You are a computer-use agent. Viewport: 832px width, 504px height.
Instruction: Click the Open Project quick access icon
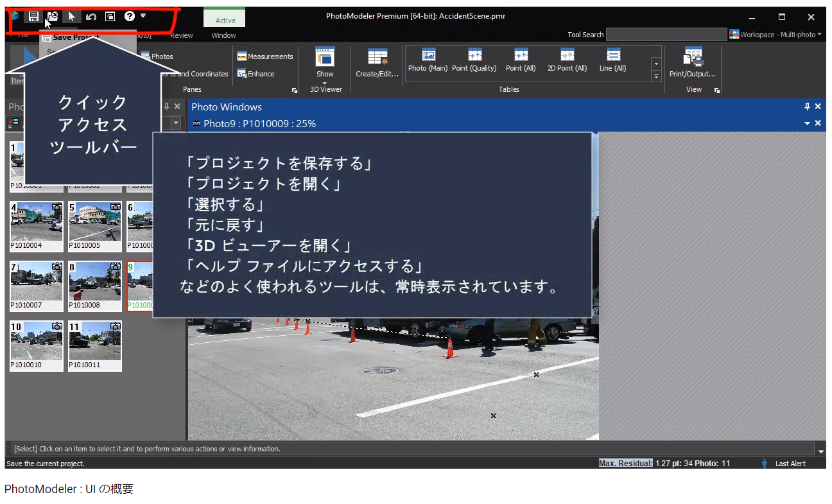pyautogui.click(x=53, y=17)
